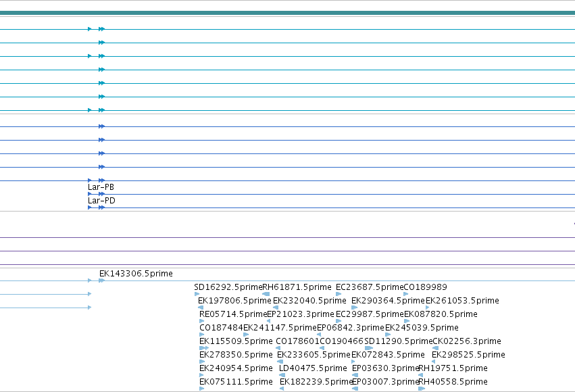Select the RH61871.5prime EST label
The width and height of the screenshot is (575, 392).
click(297, 287)
